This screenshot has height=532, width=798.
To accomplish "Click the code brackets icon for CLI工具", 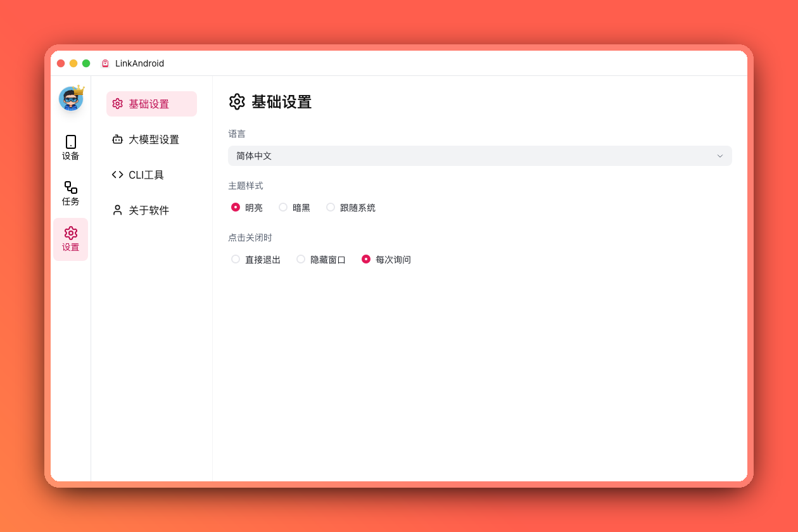I will click(x=117, y=175).
